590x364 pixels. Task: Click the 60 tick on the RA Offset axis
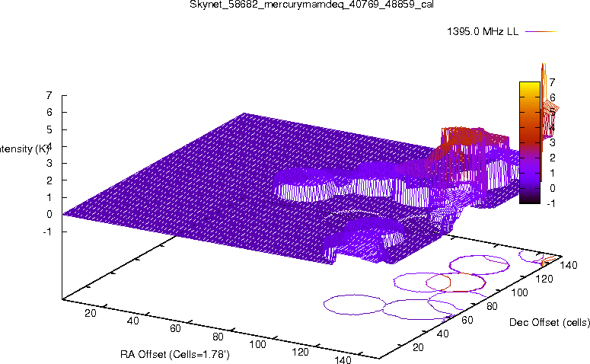tap(175, 328)
